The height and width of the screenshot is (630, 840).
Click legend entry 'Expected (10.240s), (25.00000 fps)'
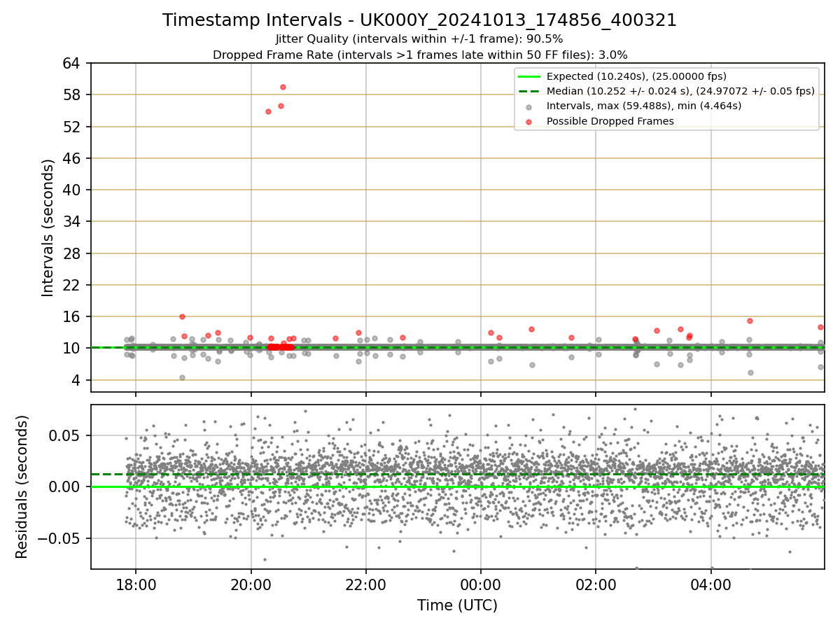(x=636, y=76)
